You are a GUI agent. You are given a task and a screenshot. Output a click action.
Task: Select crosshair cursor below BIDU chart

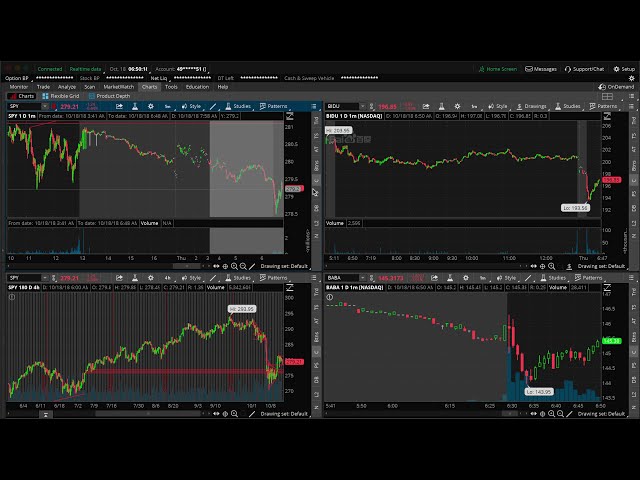pos(542,267)
